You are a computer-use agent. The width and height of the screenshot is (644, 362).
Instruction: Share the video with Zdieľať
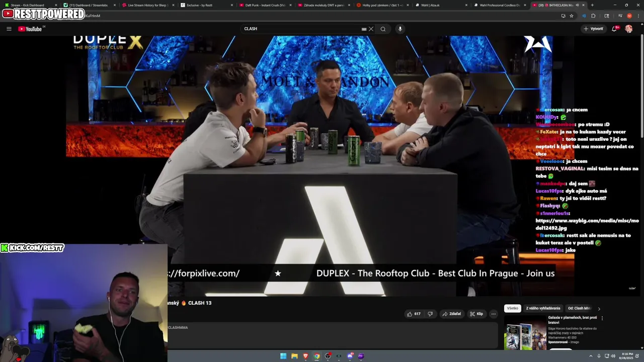451,314
